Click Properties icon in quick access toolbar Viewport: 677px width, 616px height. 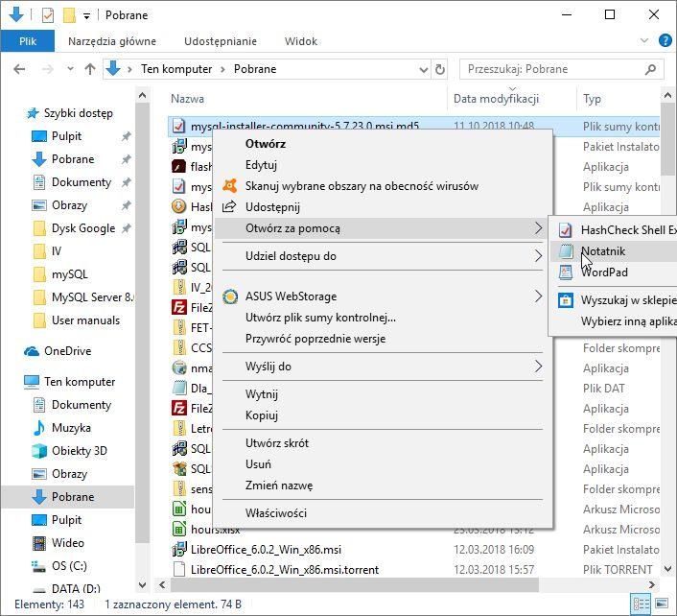click(x=48, y=15)
